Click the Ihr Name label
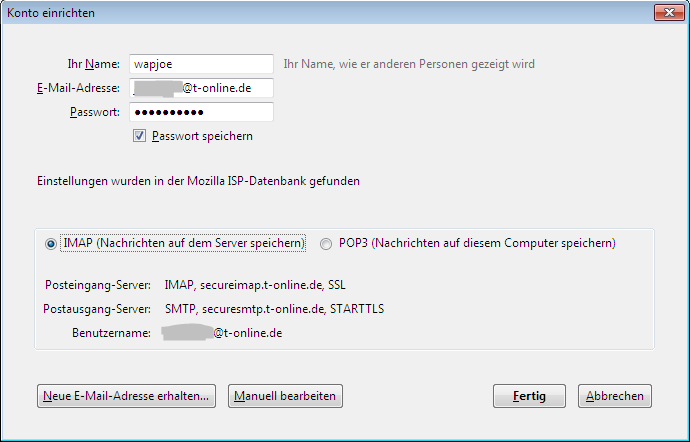This screenshot has height=442, width=690. (94, 64)
